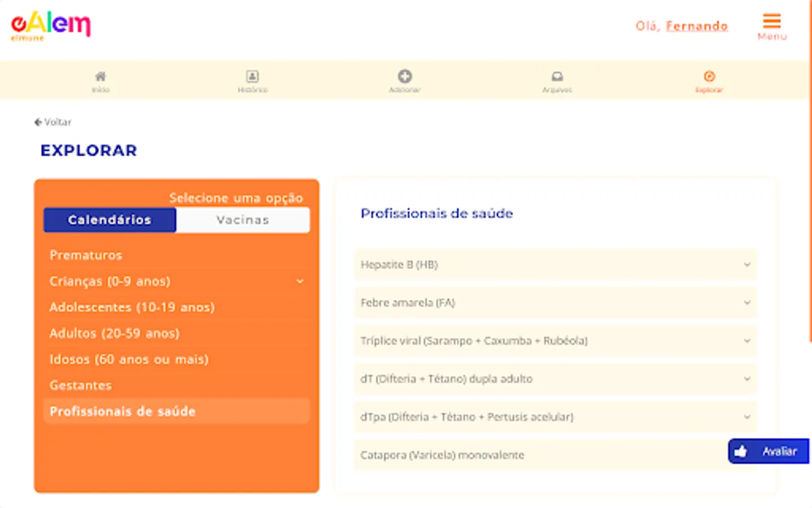Expand the Crianças (0-9 anos) chevron

pos(300,281)
